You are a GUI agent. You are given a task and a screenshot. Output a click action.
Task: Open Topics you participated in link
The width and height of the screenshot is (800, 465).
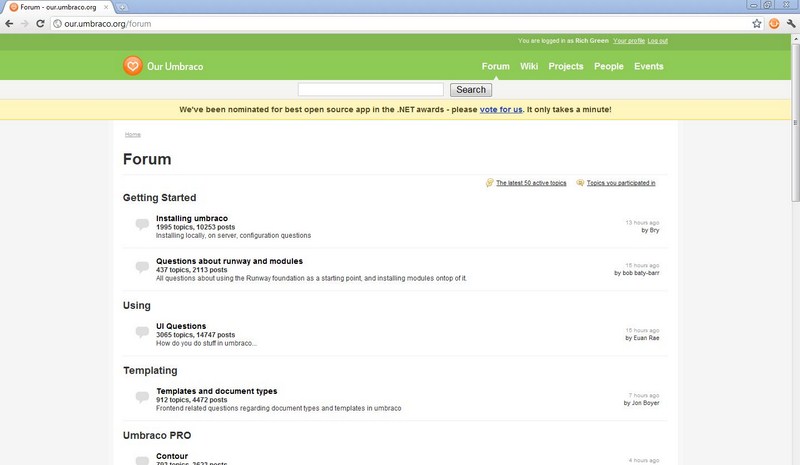pos(621,183)
